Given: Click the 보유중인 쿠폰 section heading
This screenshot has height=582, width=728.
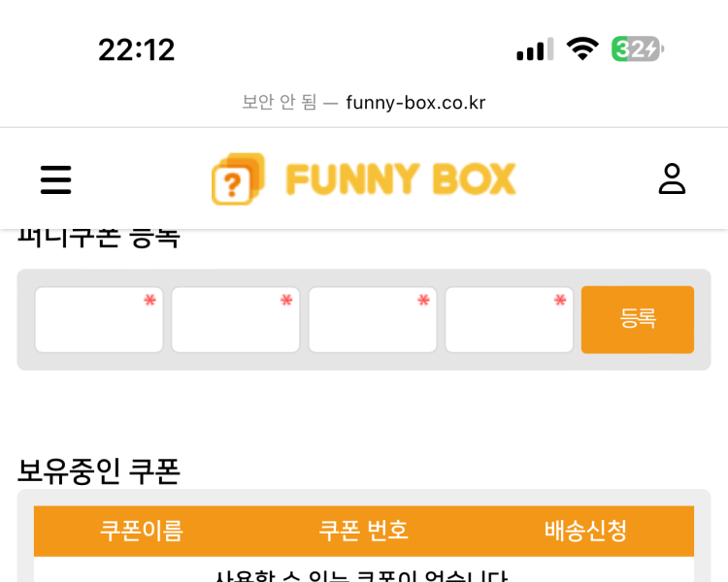Looking at the screenshot, I should click(99, 470).
